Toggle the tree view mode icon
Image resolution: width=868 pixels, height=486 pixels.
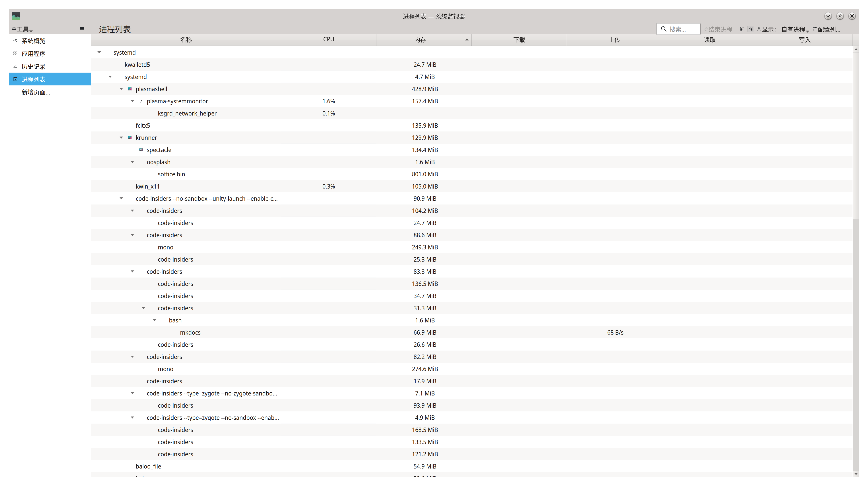pos(751,29)
